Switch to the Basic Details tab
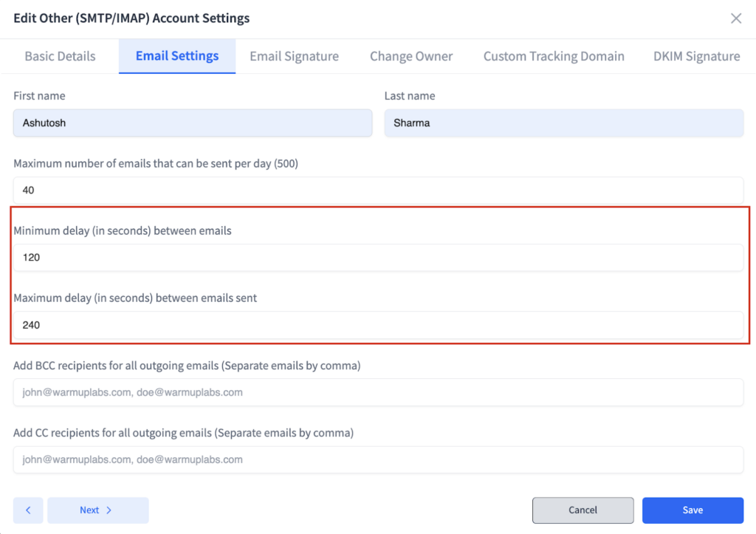Screen dimensions: 756x534 coord(60,55)
